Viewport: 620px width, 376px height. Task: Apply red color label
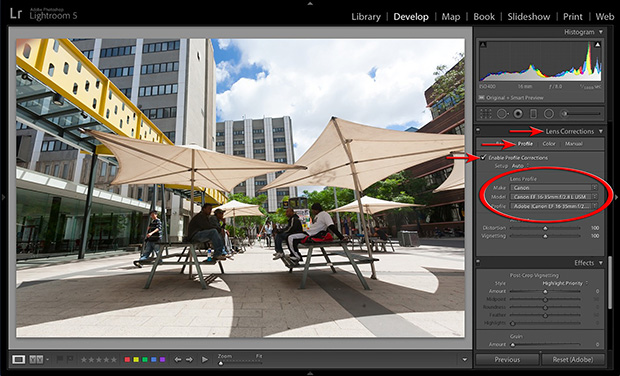point(127,359)
